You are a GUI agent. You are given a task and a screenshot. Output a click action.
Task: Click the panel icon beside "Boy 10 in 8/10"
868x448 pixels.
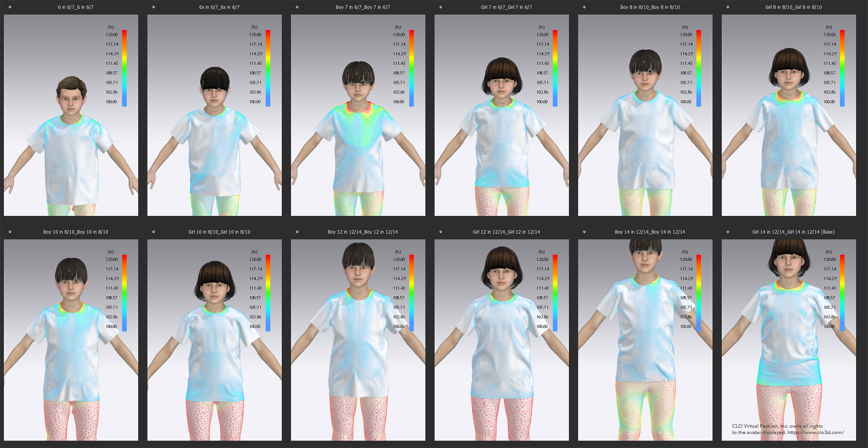[10, 232]
